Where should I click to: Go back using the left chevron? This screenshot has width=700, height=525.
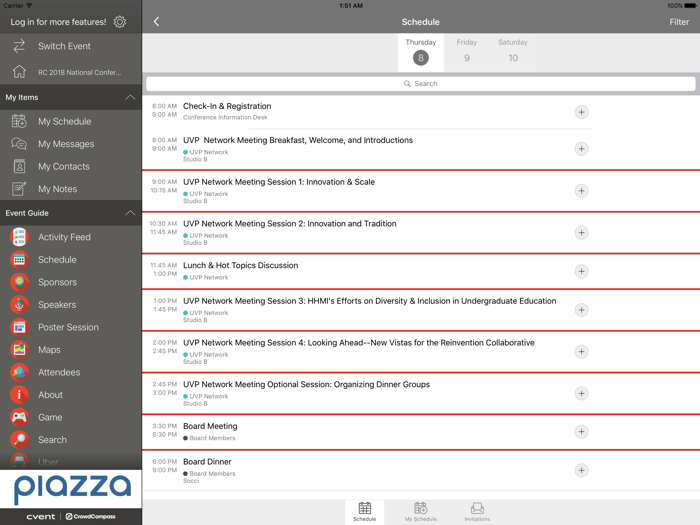pos(157,22)
